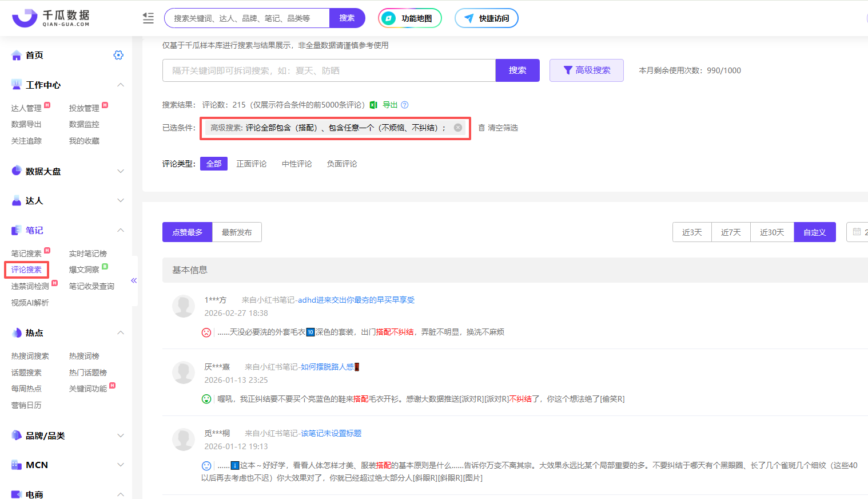This screenshot has width=868, height=499.
Task: Click the export help question mark icon
Action: pyautogui.click(x=405, y=105)
